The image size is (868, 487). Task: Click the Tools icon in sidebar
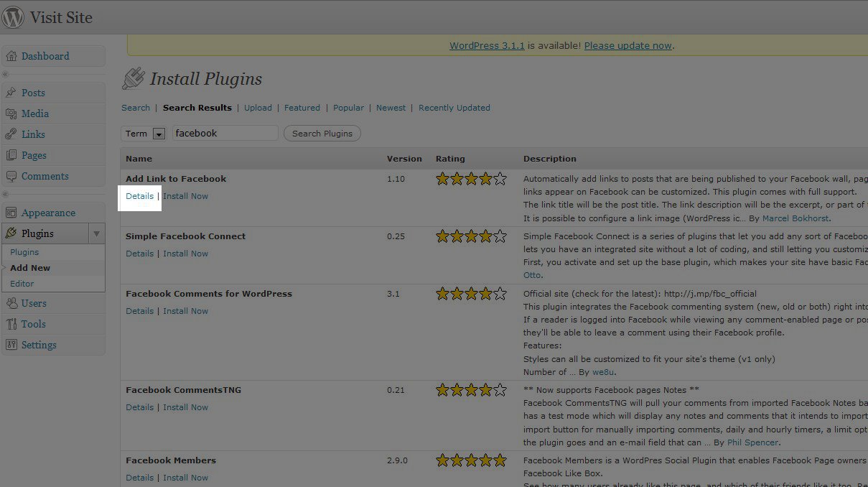click(x=11, y=324)
